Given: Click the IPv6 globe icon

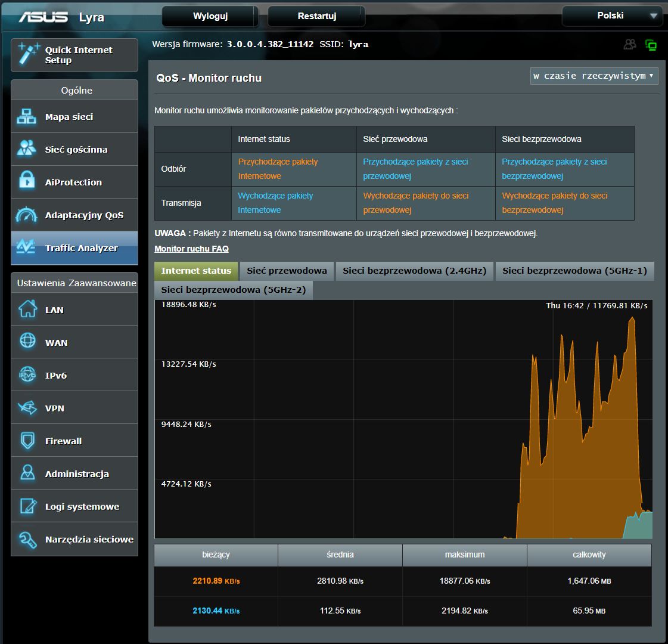Looking at the screenshot, I should [27, 374].
